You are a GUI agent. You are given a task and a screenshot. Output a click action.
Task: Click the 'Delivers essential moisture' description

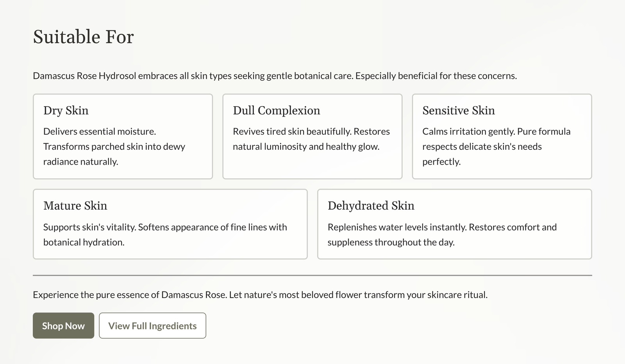click(x=114, y=147)
